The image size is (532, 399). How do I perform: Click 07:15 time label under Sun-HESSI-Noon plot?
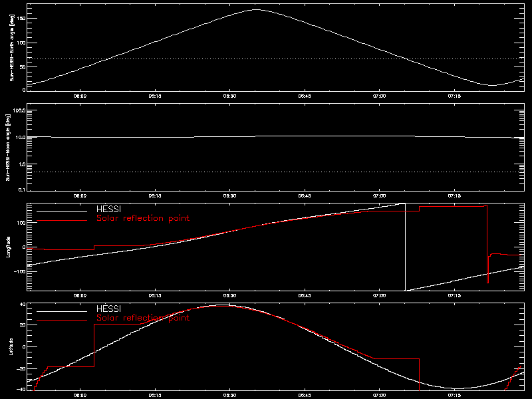454,196
